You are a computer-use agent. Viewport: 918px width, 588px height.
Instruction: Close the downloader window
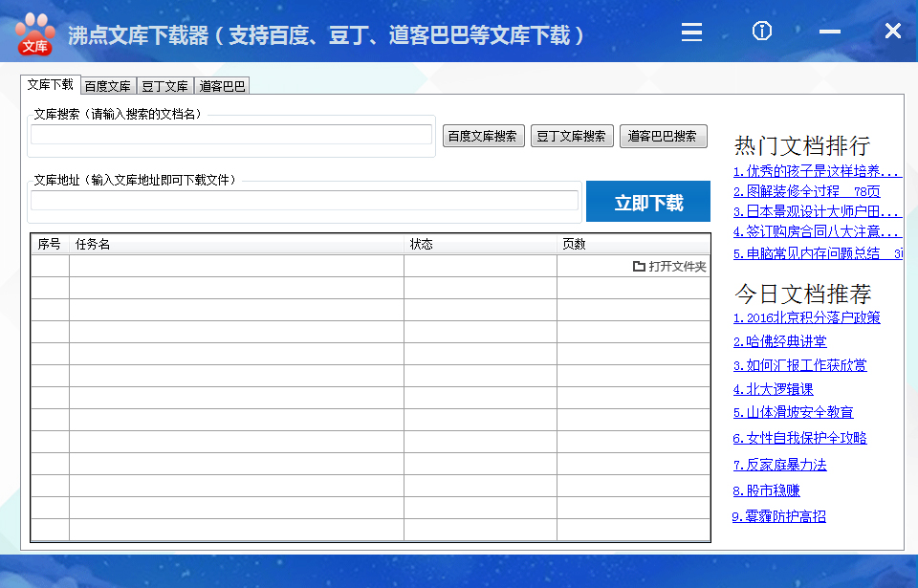click(893, 31)
